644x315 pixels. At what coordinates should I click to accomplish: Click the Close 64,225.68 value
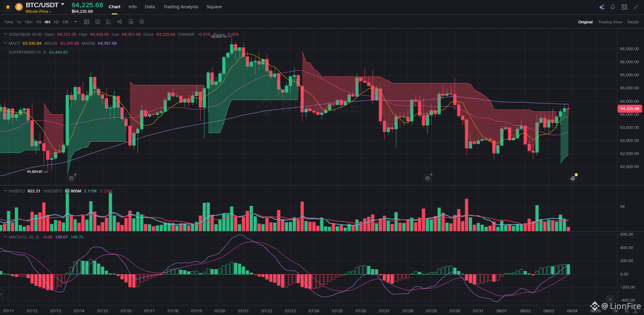tap(166, 34)
